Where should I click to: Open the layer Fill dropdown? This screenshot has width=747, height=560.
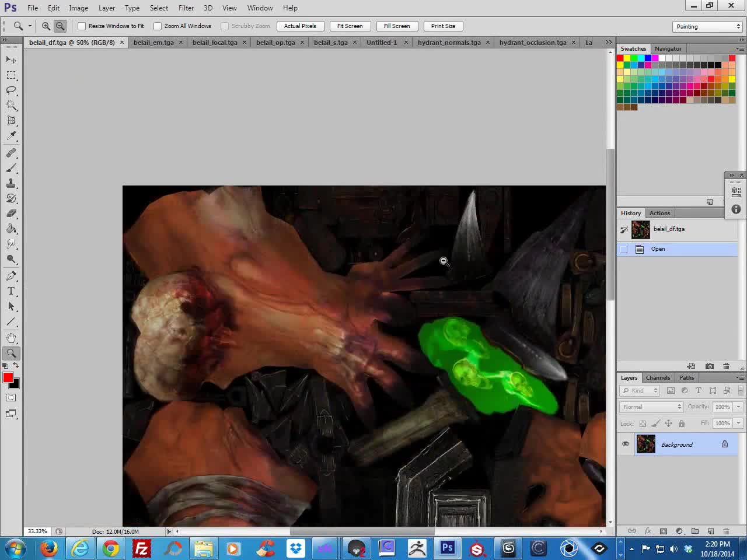point(738,423)
